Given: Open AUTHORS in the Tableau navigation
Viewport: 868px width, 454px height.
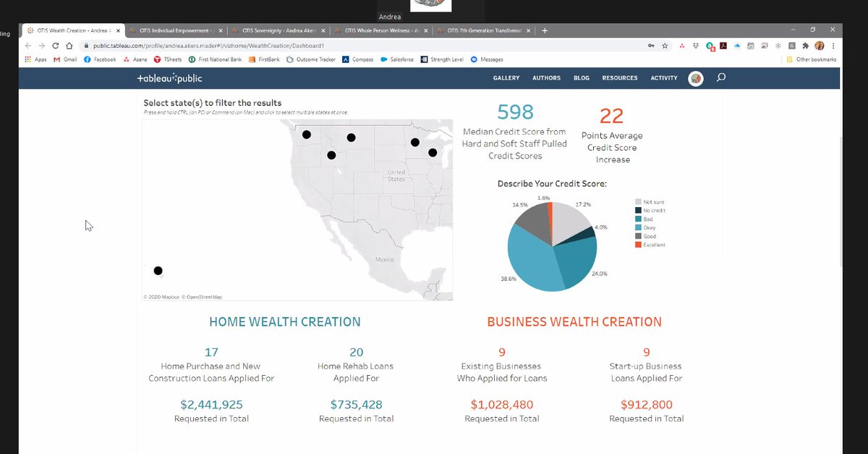Looking at the screenshot, I should 546,78.
